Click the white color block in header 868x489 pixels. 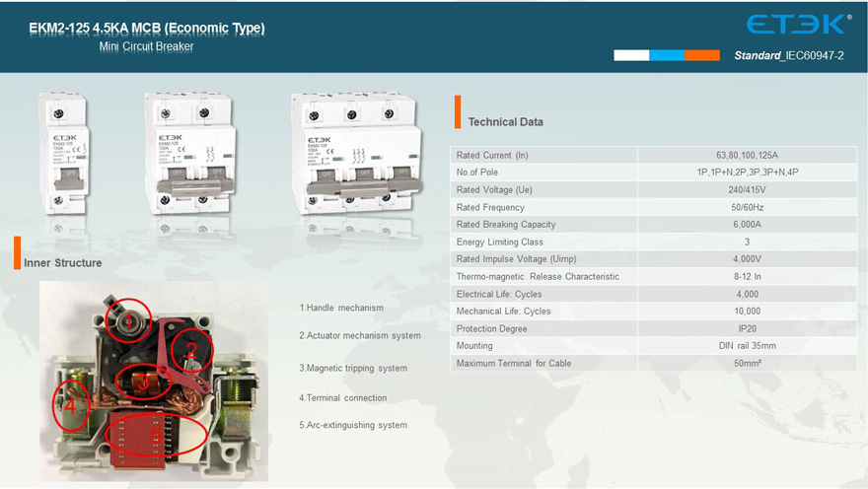(631, 55)
